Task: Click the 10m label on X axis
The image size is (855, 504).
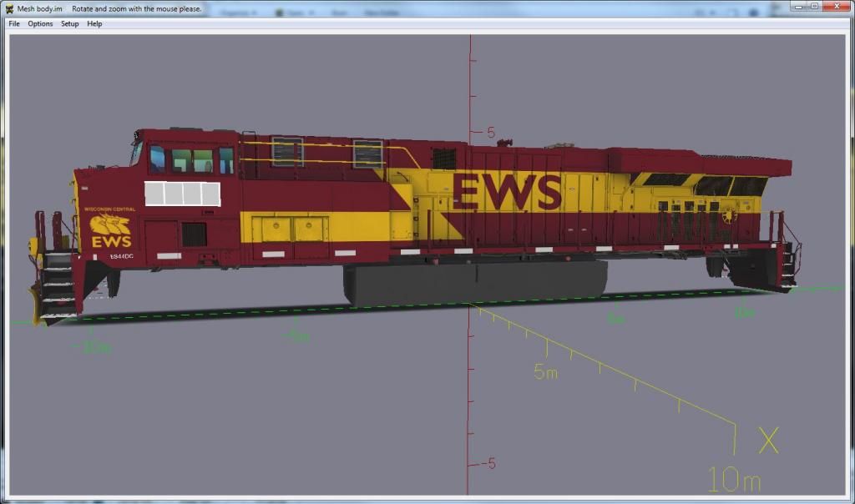Action: pyautogui.click(x=734, y=480)
